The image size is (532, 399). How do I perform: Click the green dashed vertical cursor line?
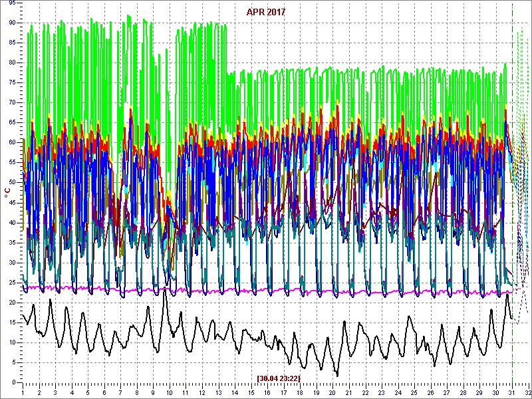click(x=512, y=199)
